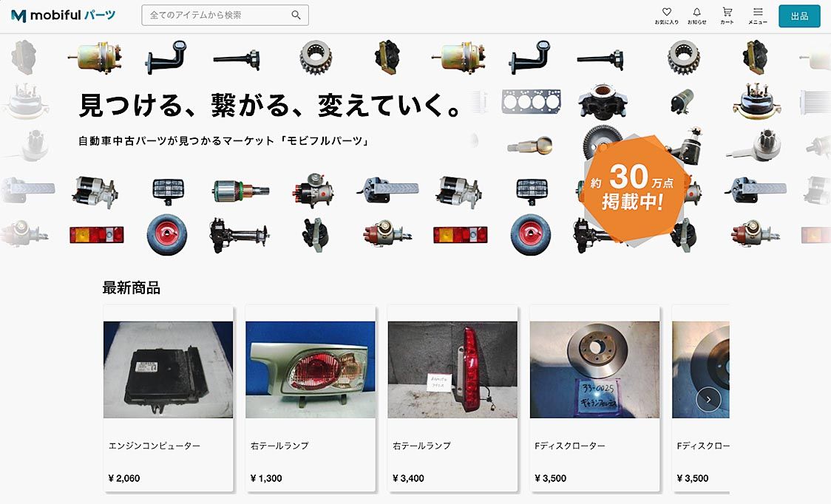Open the ¥1,300 右テールランプ photo
This screenshot has height=504, width=831.
311,370
